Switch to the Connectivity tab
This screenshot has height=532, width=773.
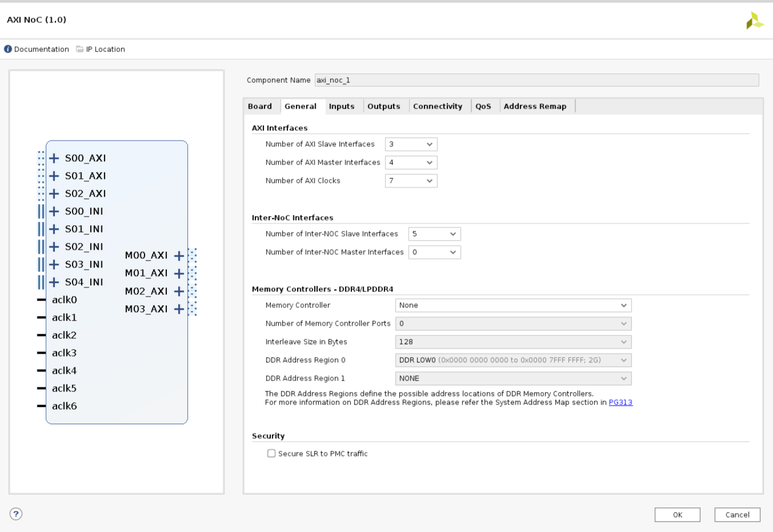(437, 106)
